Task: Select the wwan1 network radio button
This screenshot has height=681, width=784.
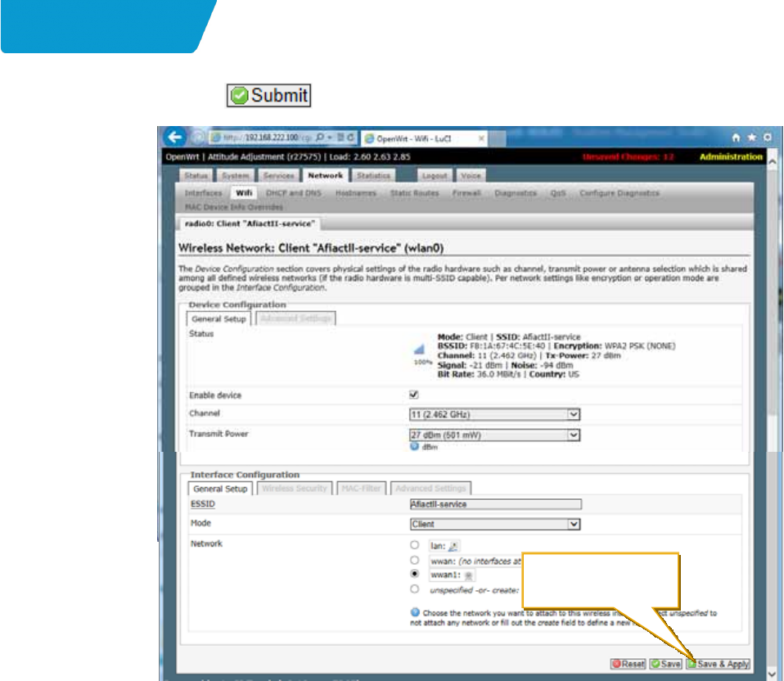Action: (414, 574)
